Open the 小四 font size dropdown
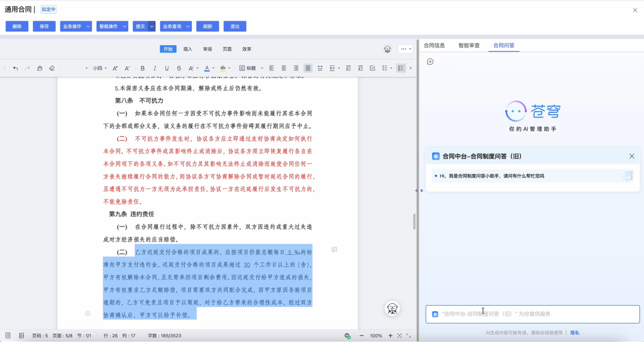The image size is (644, 342). pos(99,68)
